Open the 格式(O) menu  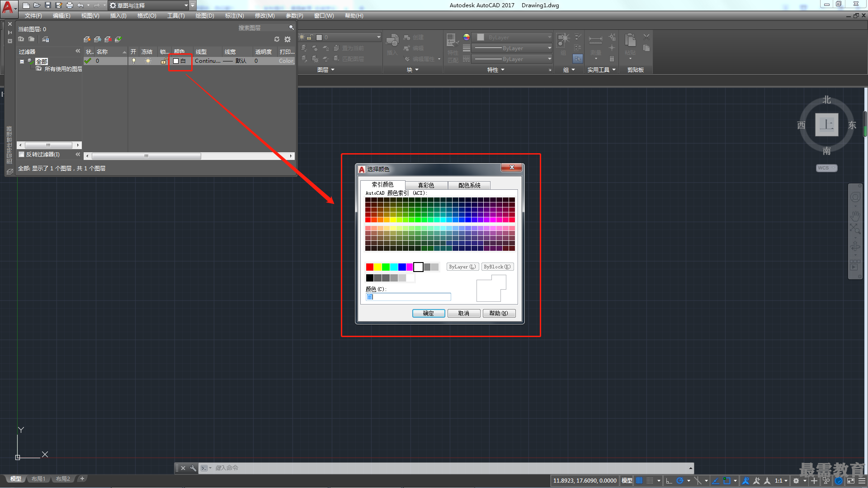[147, 16]
